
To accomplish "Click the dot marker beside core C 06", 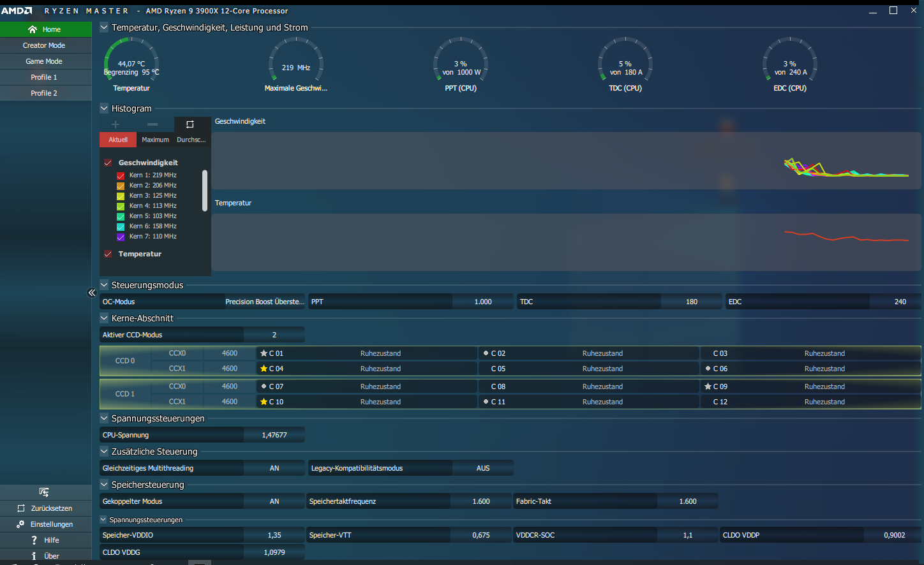I will [708, 369].
